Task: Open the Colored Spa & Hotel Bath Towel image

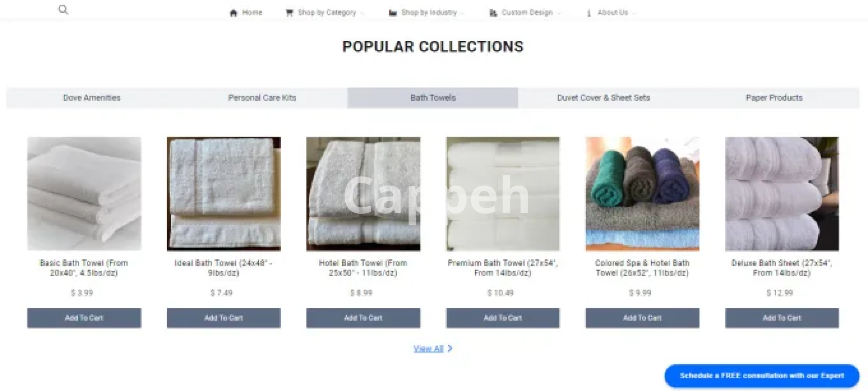Action: [x=642, y=194]
